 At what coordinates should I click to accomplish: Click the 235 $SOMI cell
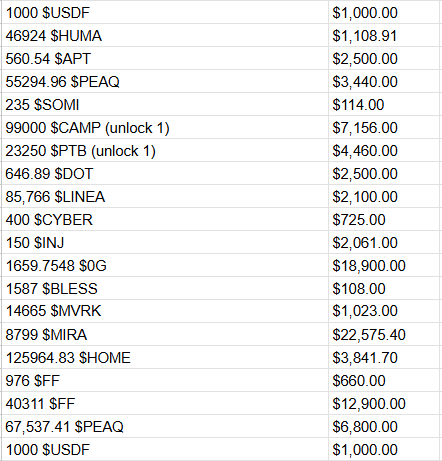point(165,104)
